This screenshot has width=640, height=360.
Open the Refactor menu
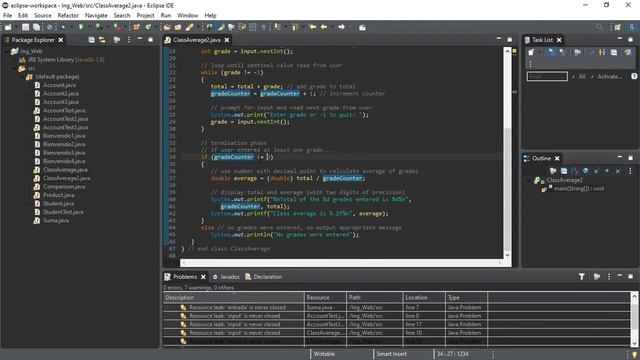[68, 16]
